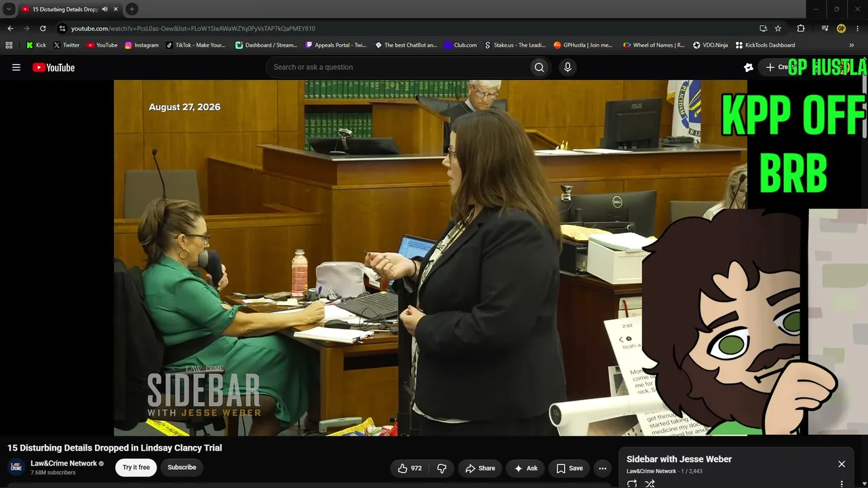The height and width of the screenshot is (488, 868).
Task: Start voice search with microphone icon
Action: (568, 67)
